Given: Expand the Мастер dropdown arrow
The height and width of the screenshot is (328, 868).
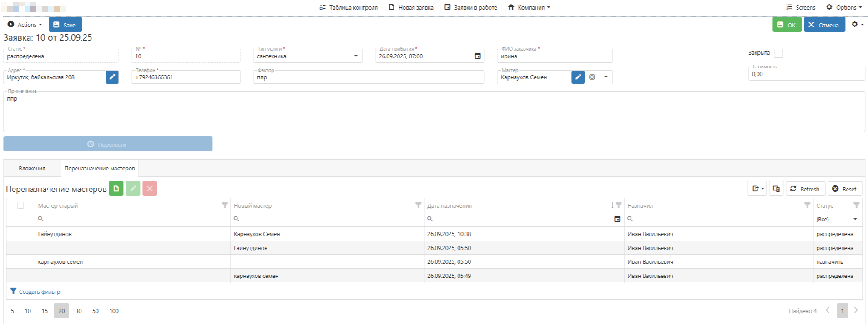Looking at the screenshot, I should point(606,77).
